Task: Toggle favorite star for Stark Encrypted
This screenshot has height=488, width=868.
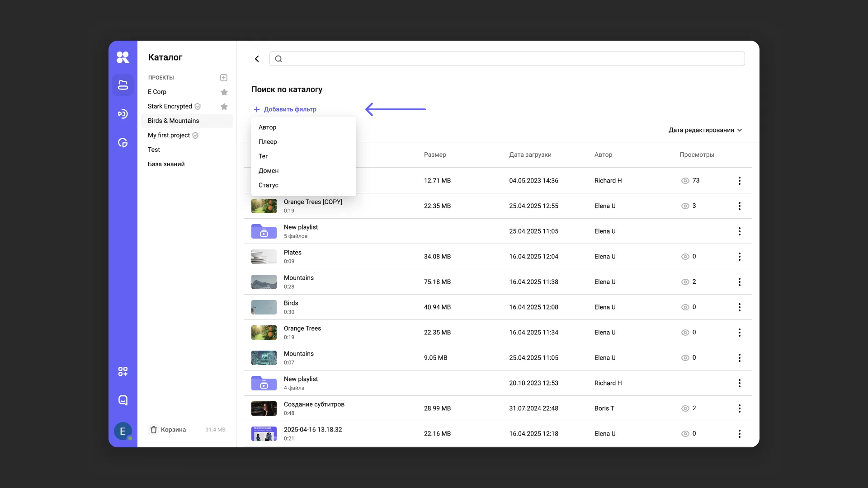Action: click(x=224, y=107)
